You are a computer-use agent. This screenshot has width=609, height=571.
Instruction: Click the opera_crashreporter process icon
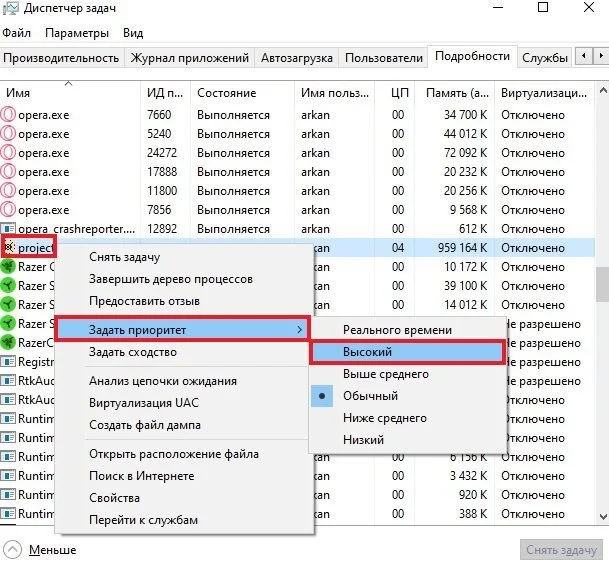(x=8, y=229)
